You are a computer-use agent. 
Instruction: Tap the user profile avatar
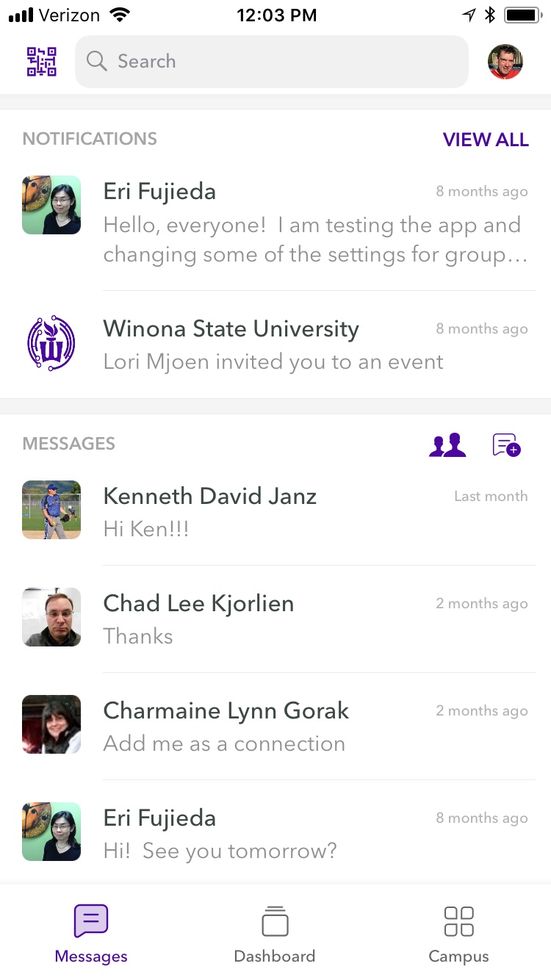(x=505, y=62)
